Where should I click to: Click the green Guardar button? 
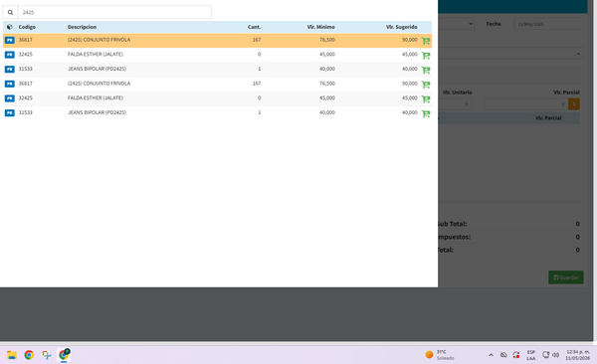coord(566,277)
